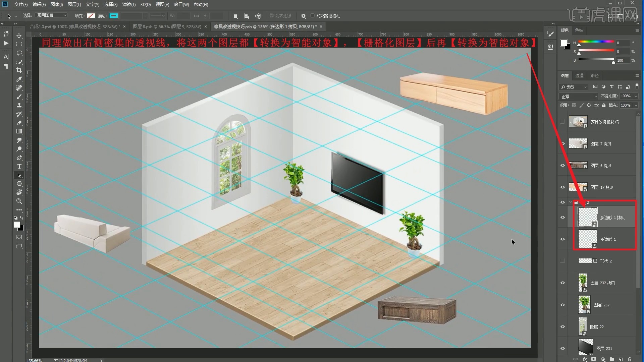Image resolution: width=644 pixels, height=362 pixels.
Task: Select the 图层 232 layer row
Action: coord(601,305)
